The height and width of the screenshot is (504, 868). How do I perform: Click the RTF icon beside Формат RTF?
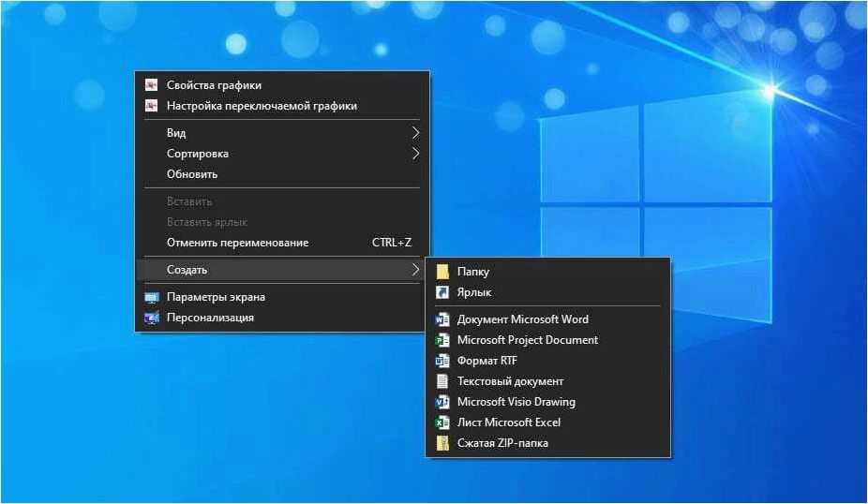click(442, 361)
